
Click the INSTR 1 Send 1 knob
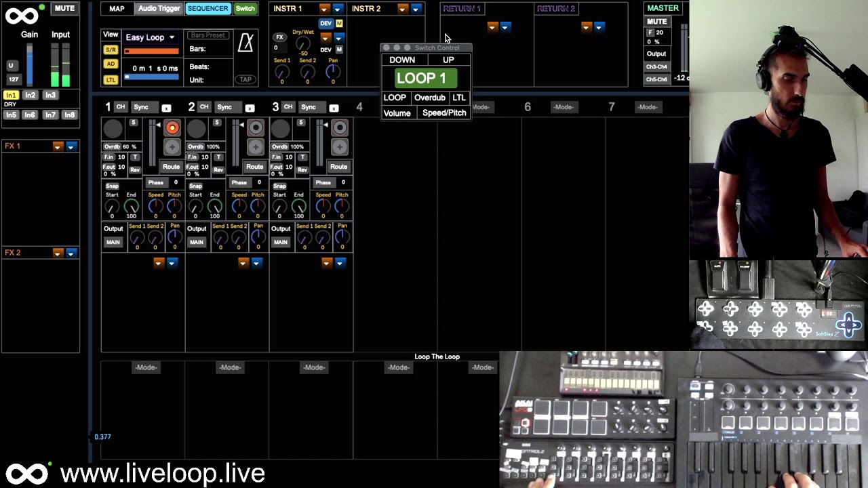pyautogui.click(x=282, y=73)
